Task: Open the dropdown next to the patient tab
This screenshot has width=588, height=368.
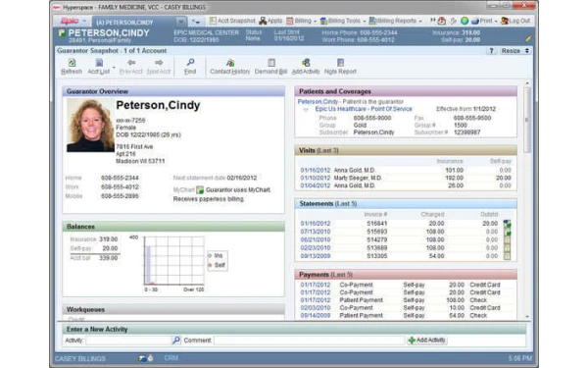Action: pos(196,22)
